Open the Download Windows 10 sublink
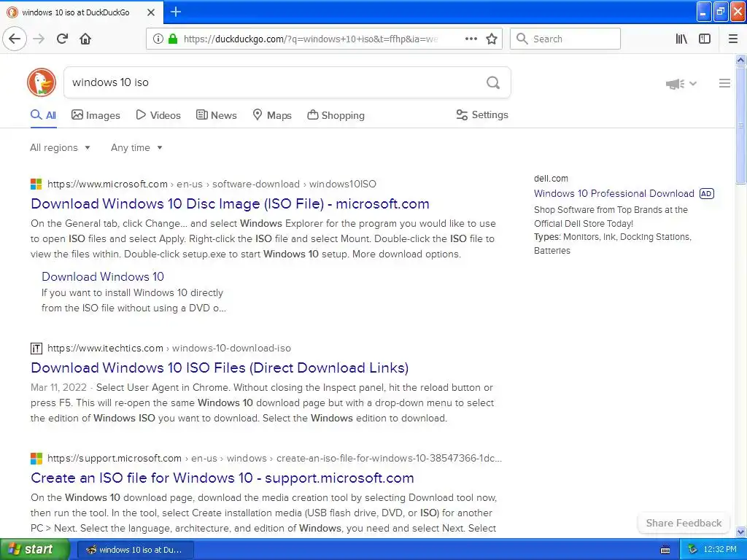This screenshot has width=747, height=560. 102,276
